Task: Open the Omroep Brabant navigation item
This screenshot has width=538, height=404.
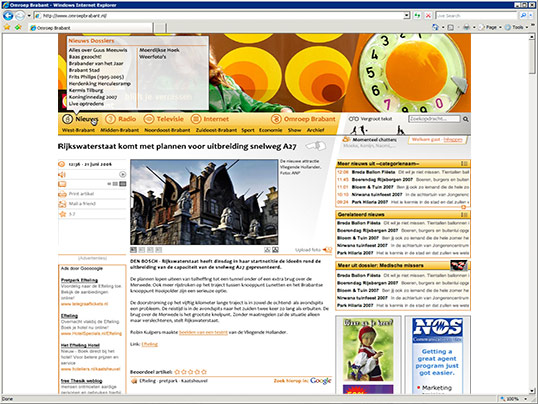Action: coord(303,119)
